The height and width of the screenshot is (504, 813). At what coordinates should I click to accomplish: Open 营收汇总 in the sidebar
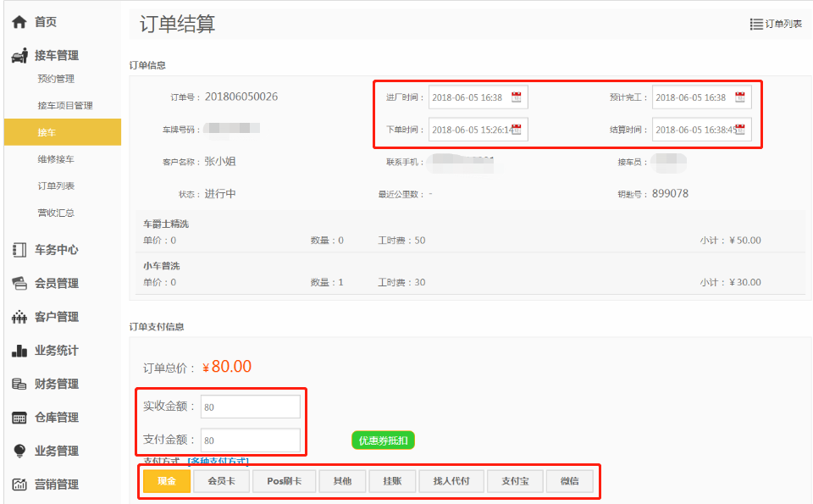(x=56, y=213)
